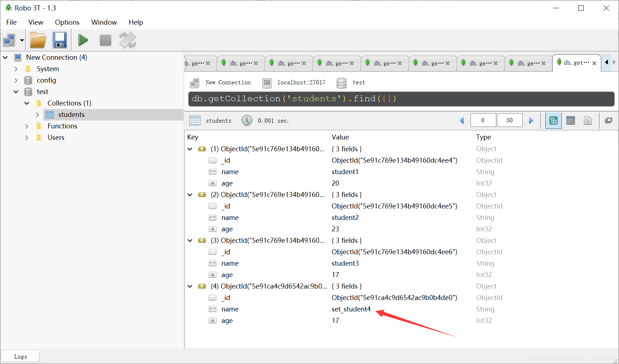
Task: Click the test database label in header
Action: point(359,83)
